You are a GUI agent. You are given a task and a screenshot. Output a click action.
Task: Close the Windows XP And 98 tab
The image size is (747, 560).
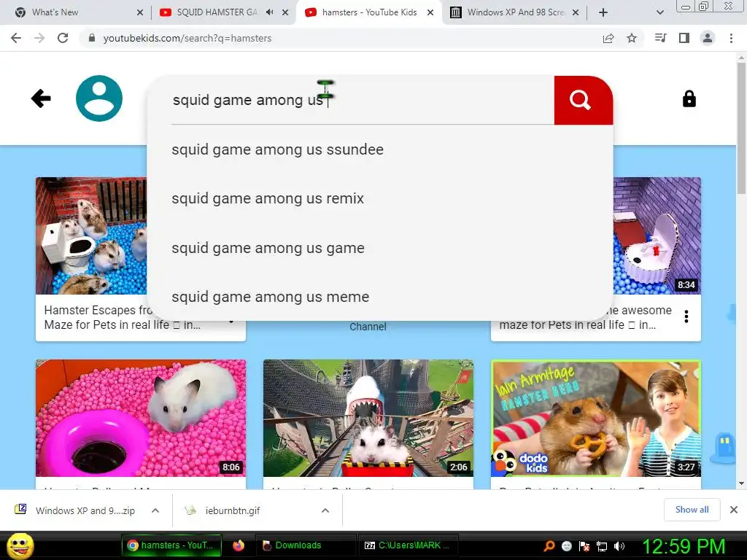pyautogui.click(x=576, y=12)
